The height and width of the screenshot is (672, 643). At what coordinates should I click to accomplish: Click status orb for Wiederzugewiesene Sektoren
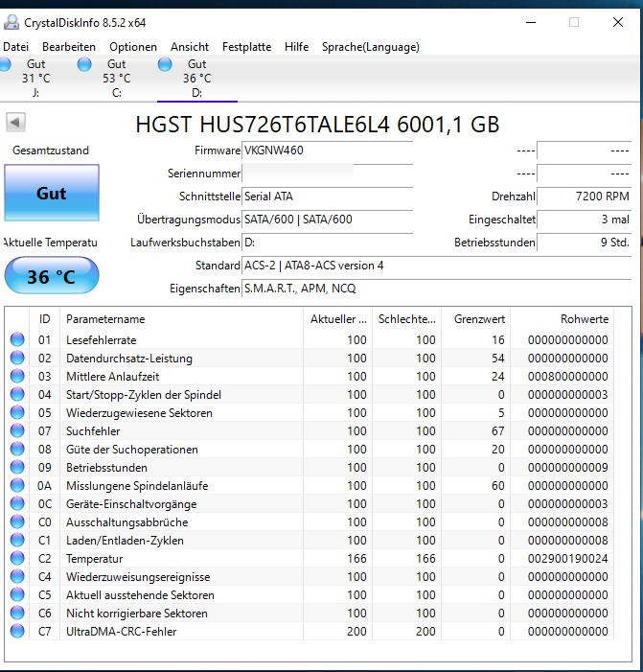click(17, 412)
